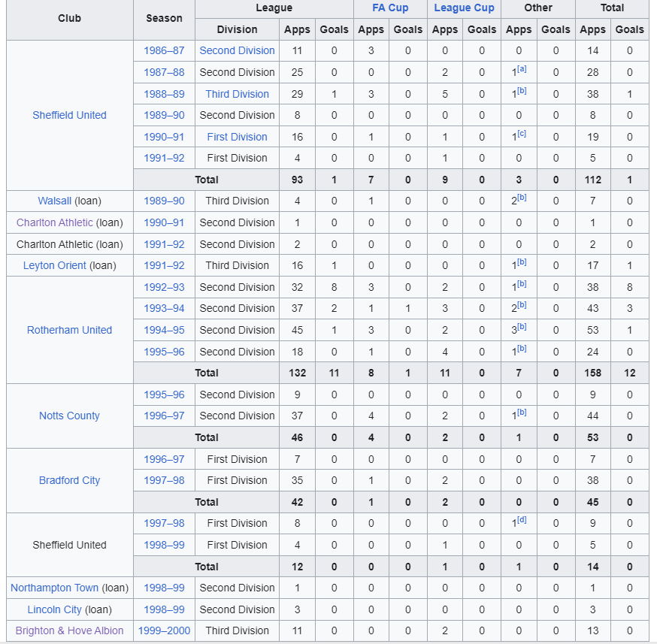The width and height of the screenshot is (657, 644).
Task: Open 1998–99 season link in Northampton Town row
Action: pos(164,588)
